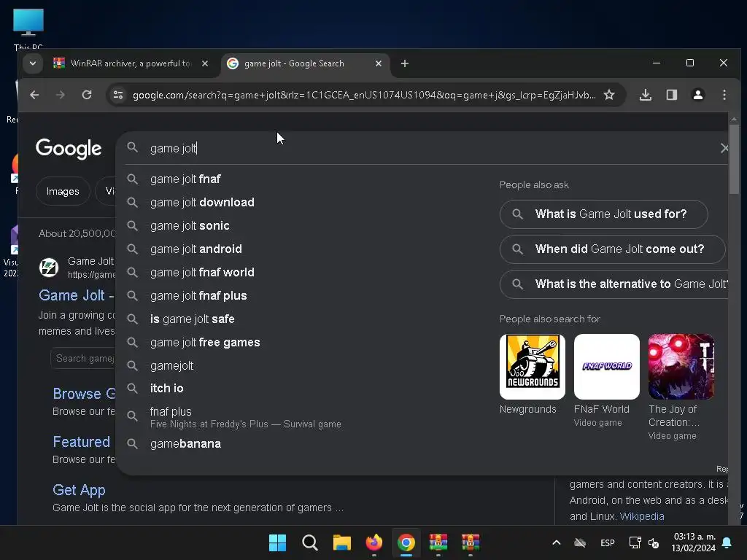Image resolution: width=747 pixels, height=560 pixels.
Task: Click the address bar URL
Action: pos(364,96)
